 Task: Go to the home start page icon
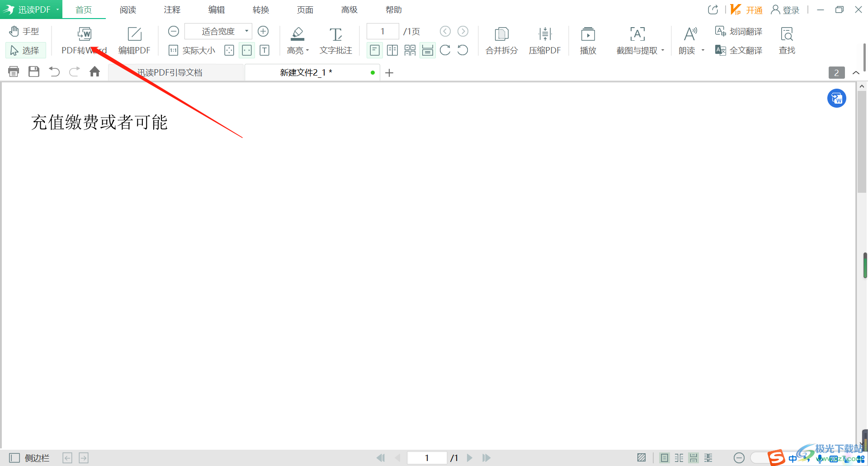[95, 71]
